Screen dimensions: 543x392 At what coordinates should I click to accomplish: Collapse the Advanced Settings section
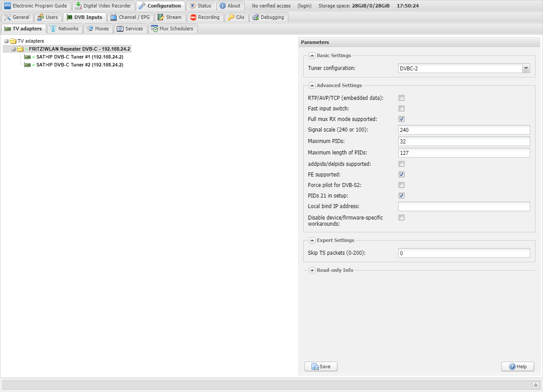point(312,85)
